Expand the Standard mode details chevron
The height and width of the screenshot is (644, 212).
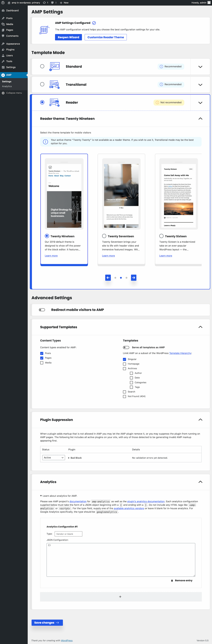tap(200, 67)
